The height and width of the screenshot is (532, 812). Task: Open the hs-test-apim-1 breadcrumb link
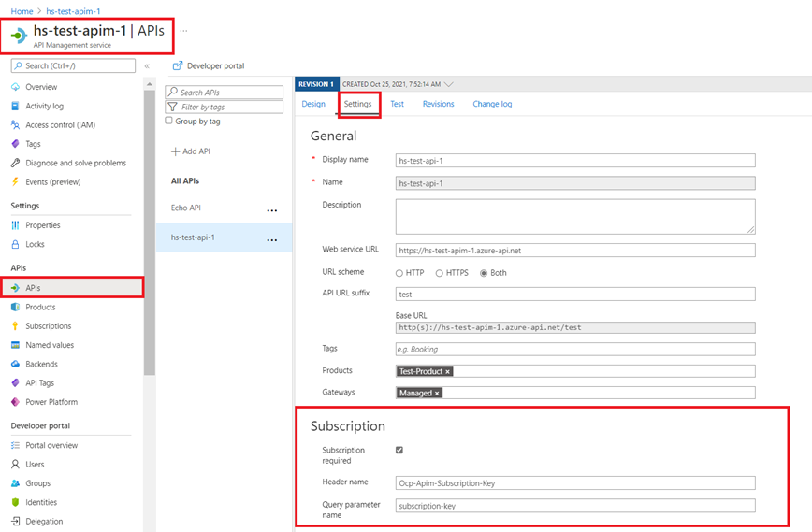pos(73,11)
